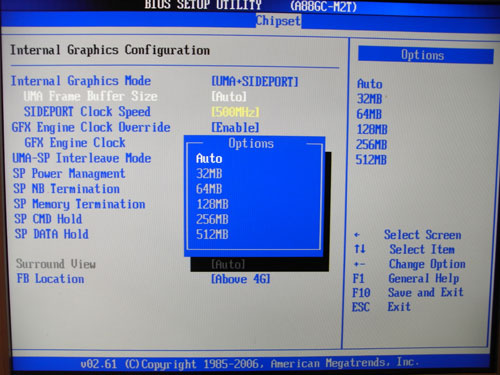The image size is (500, 375).
Task: Open the [UMA+SIDEPORT] value
Action: 255,81
